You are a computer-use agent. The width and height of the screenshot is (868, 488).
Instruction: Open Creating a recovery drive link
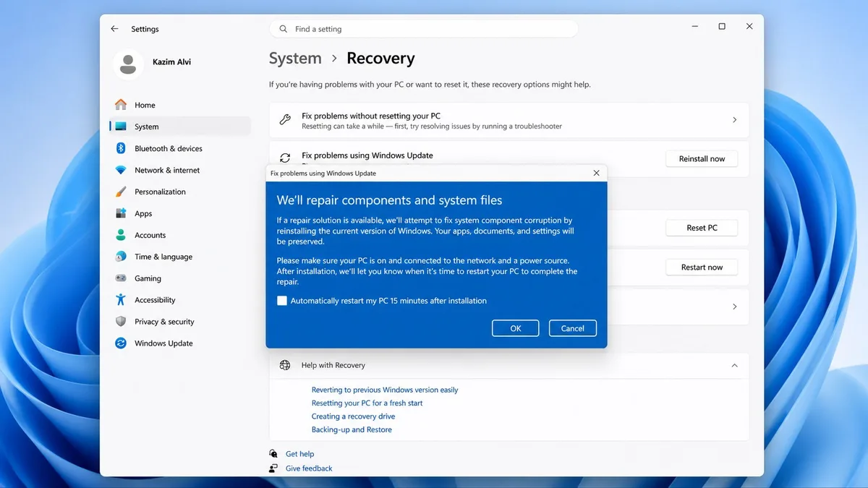tap(353, 416)
